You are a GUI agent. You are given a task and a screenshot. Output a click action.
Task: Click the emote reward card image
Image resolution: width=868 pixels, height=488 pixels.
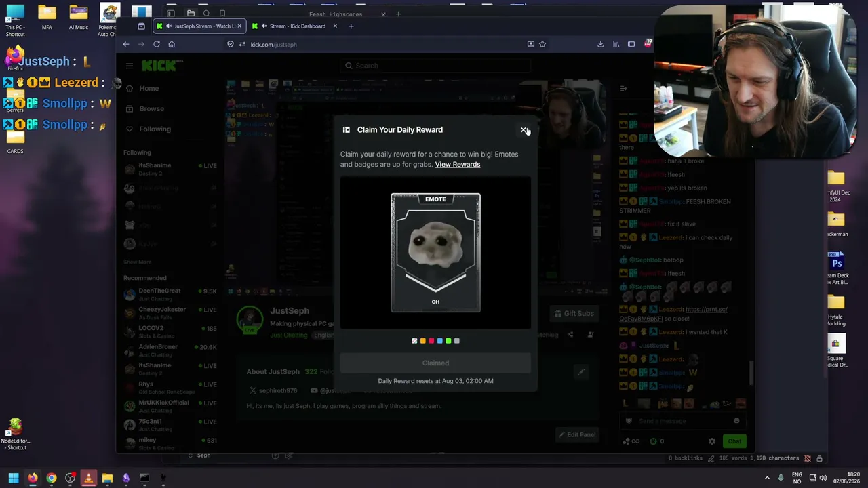435,253
